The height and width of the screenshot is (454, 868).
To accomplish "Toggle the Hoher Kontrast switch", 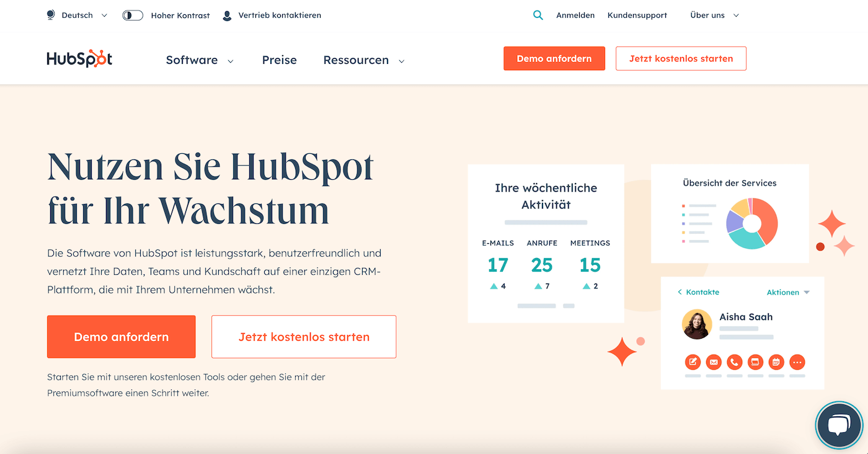I will 133,16.
